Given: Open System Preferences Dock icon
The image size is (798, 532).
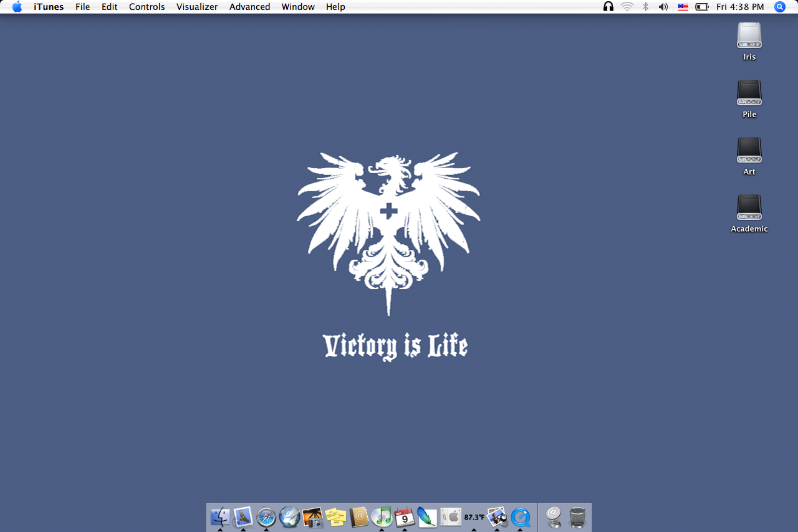Looking at the screenshot, I should (451, 516).
